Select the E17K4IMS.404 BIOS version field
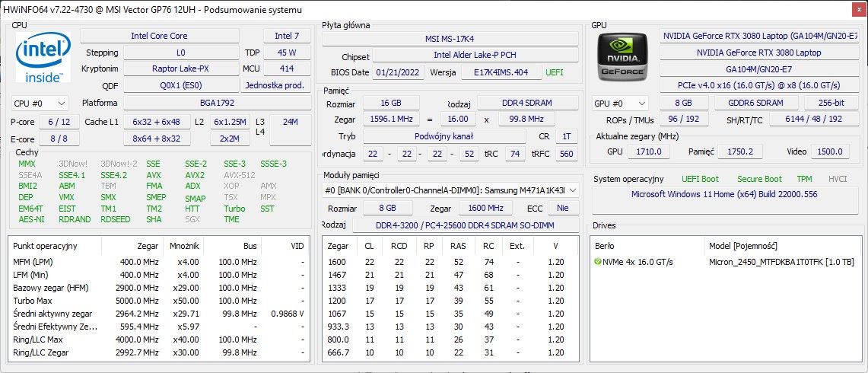Viewport: 868px width, 373px height. 501,72
